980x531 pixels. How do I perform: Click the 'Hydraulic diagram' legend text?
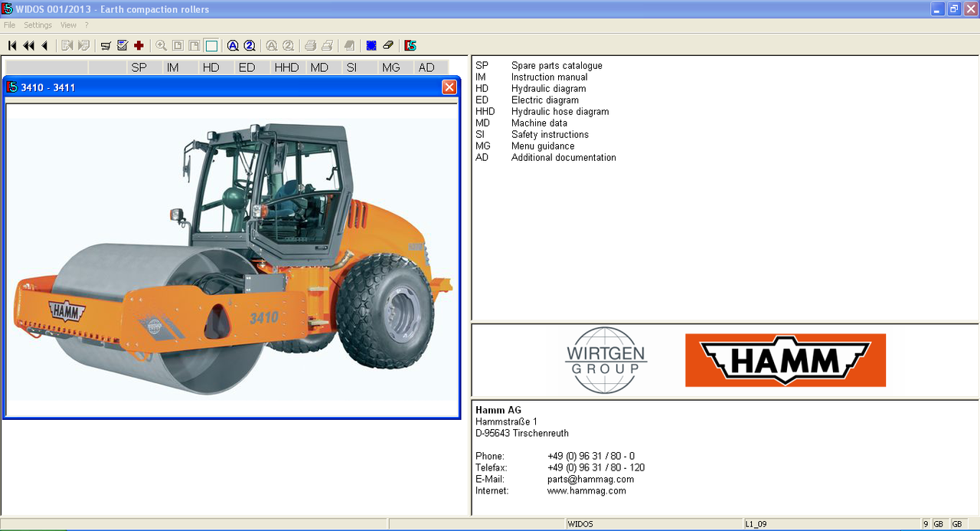point(549,89)
